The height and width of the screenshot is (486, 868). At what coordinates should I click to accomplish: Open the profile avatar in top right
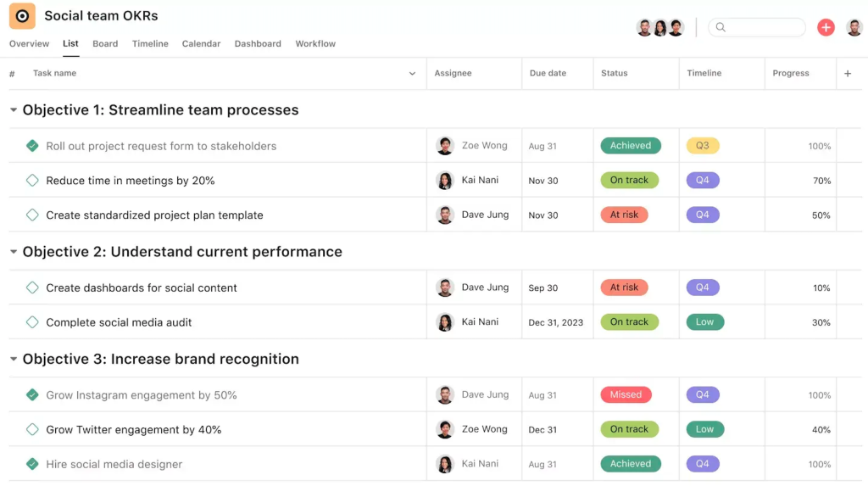(x=854, y=27)
